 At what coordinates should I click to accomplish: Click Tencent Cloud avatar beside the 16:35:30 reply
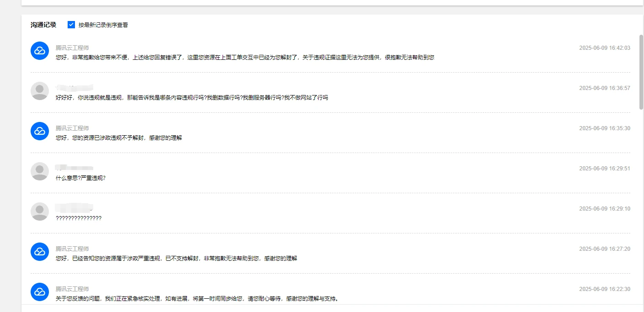point(40,131)
